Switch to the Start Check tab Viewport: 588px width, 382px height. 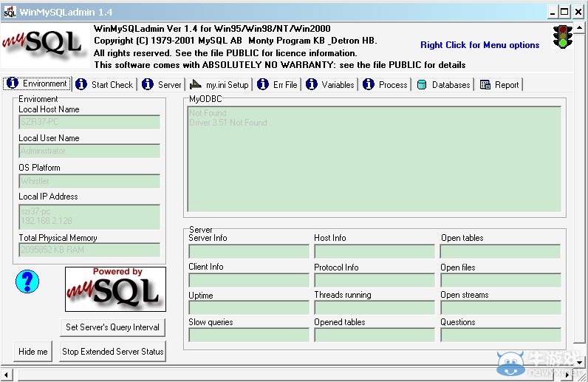[x=105, y=84]
